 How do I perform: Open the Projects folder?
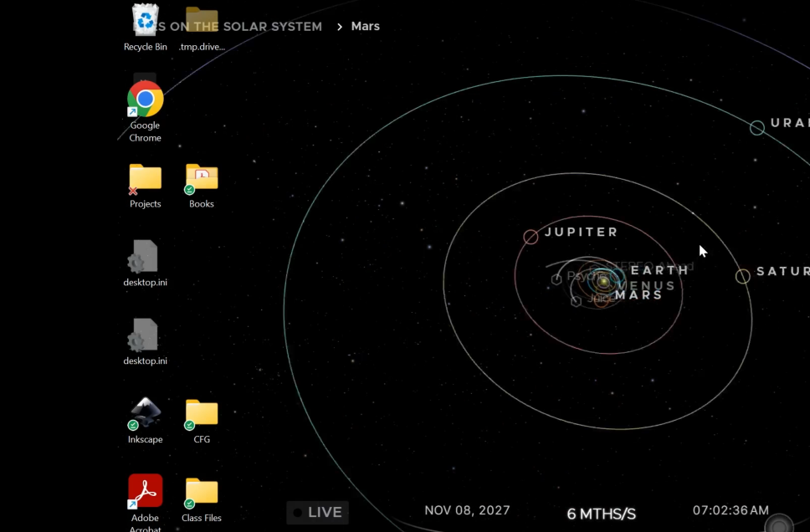[x=145, y=186]
